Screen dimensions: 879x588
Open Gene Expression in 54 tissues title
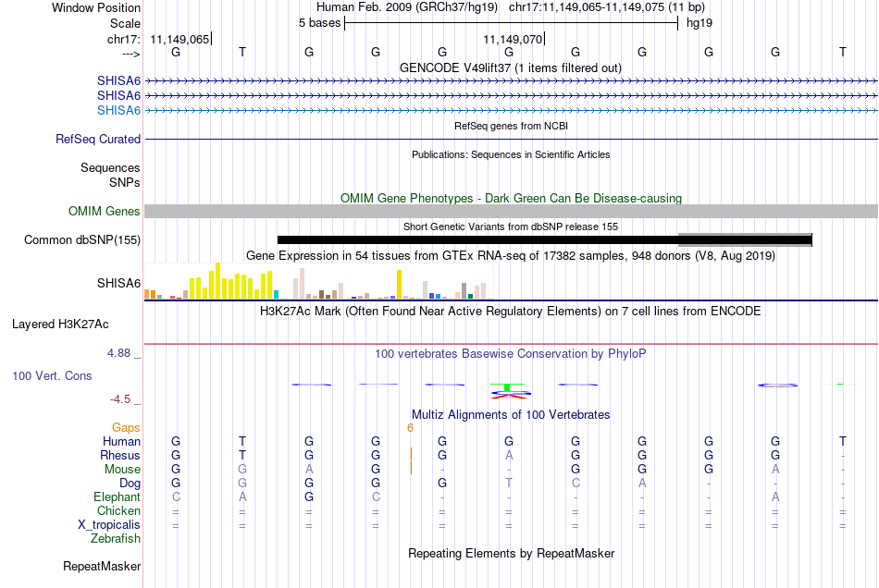pos(511,256)
